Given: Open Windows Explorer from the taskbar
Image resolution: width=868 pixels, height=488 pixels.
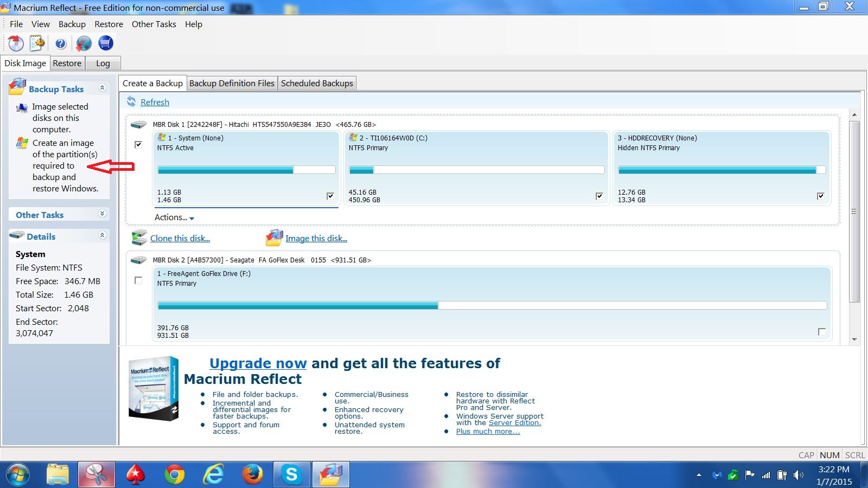Looking at the screenshot, I should coord(57,475).
